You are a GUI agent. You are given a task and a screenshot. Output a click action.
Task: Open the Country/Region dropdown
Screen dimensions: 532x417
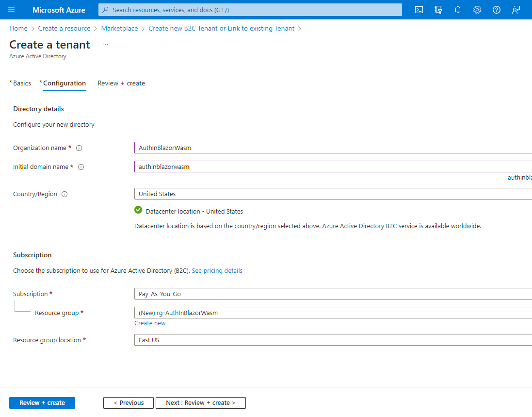333,194
